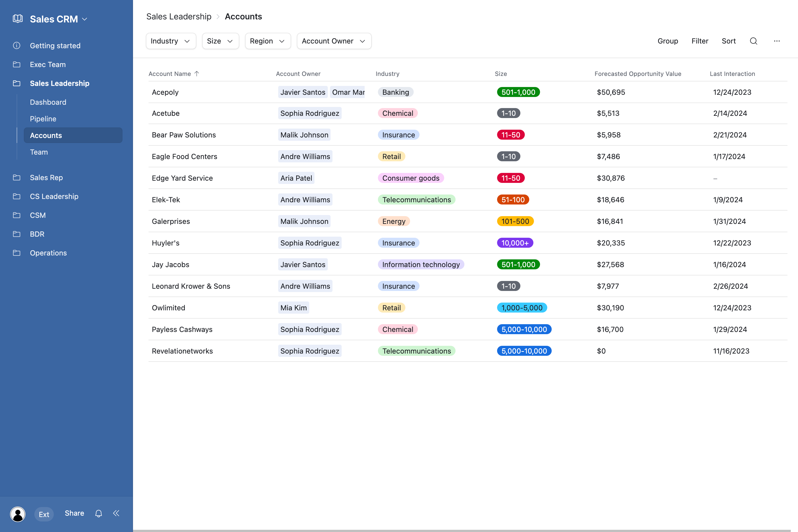Open the Sales CRM workspace switcher chevron
The width and height of the screenshot is (798, 532).
tap(85, 19)
